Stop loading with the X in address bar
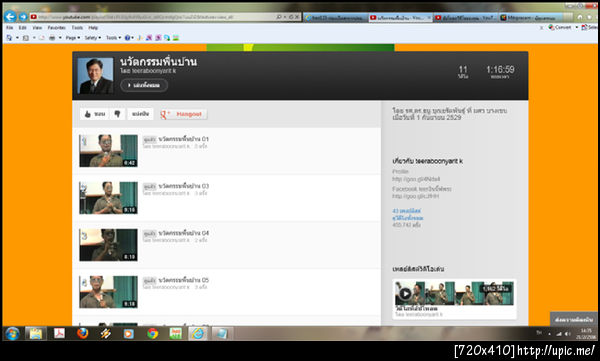Viewport: 600px width, 361px height. tap(297, 17)
